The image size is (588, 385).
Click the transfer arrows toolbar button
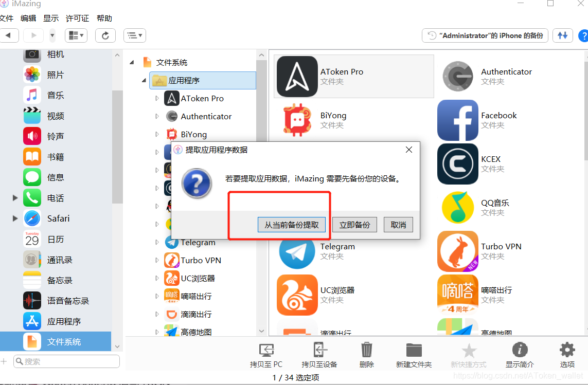(562, 35)
